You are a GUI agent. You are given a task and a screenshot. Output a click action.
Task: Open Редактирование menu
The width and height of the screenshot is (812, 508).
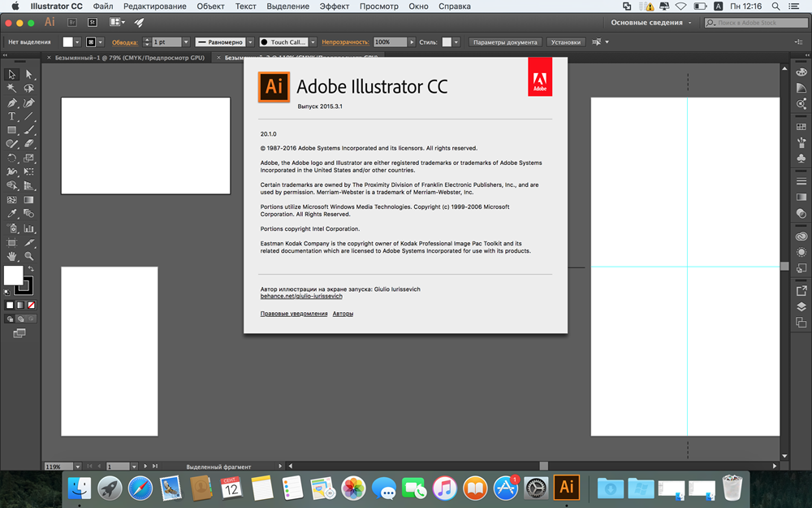[155, 7]
